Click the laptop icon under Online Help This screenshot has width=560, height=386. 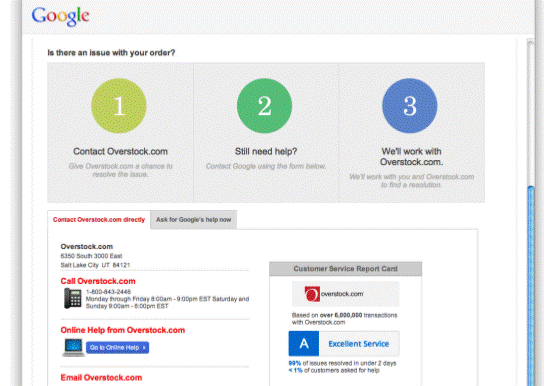(73, 347)
